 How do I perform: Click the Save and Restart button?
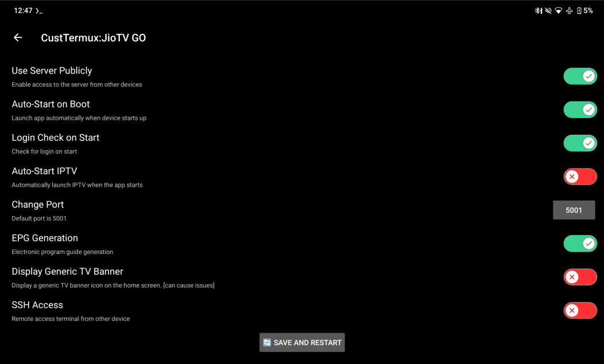[x=302, y=342]
